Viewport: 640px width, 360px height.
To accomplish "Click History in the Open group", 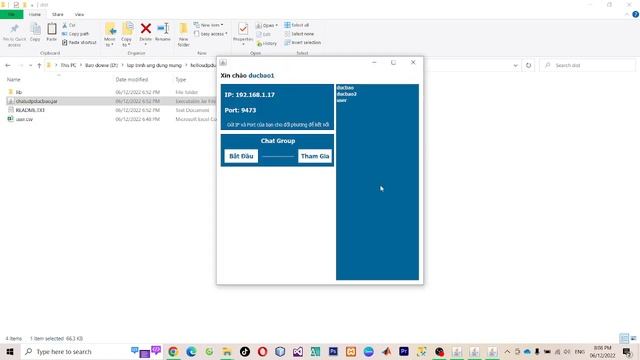I will pos(267,43).
